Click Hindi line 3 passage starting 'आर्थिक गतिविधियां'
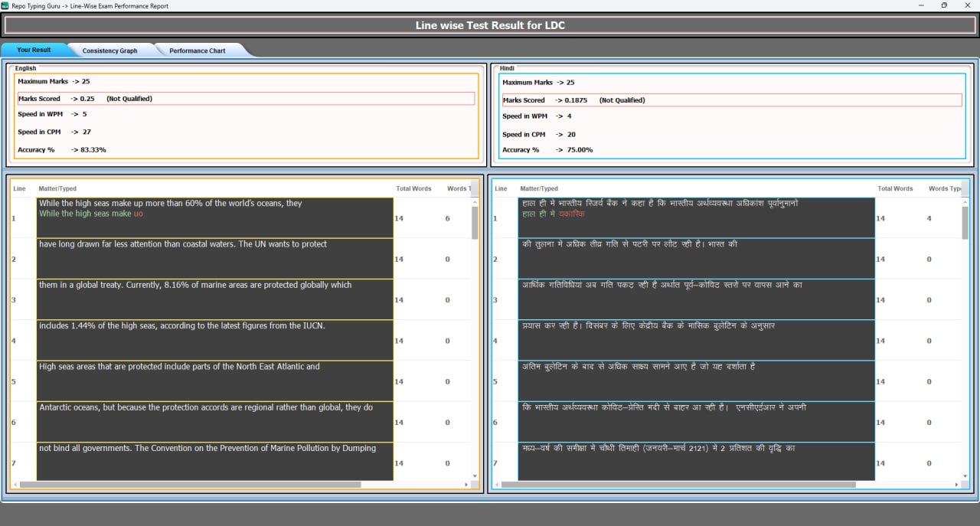The height and width of the screenshot is (526, 980). (x=697, y=299)
